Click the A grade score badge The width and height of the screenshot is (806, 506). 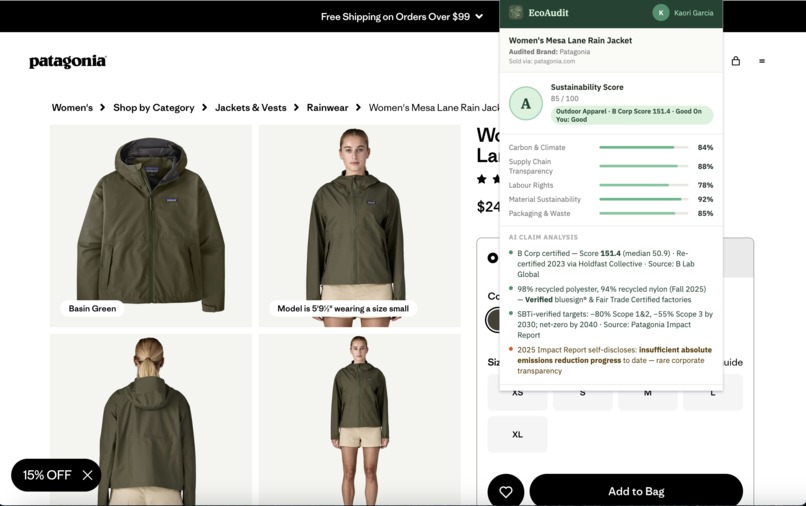(525, 103)
